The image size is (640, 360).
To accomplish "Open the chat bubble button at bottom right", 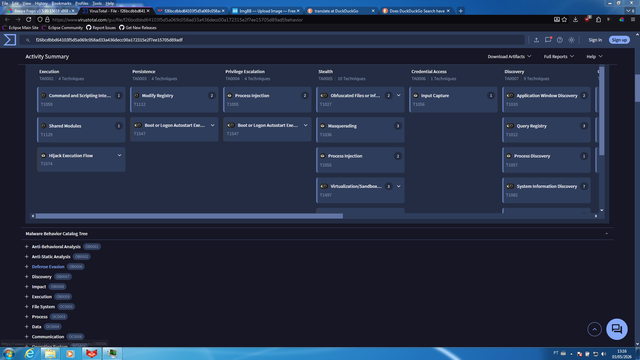I will click(x=617, y=329).
